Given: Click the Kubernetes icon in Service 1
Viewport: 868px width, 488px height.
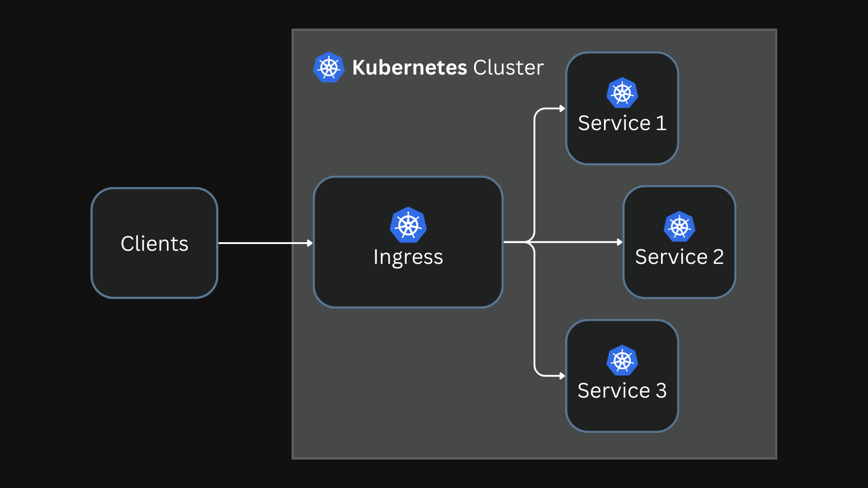Looking at the screenshot, I should coord(622,93).
